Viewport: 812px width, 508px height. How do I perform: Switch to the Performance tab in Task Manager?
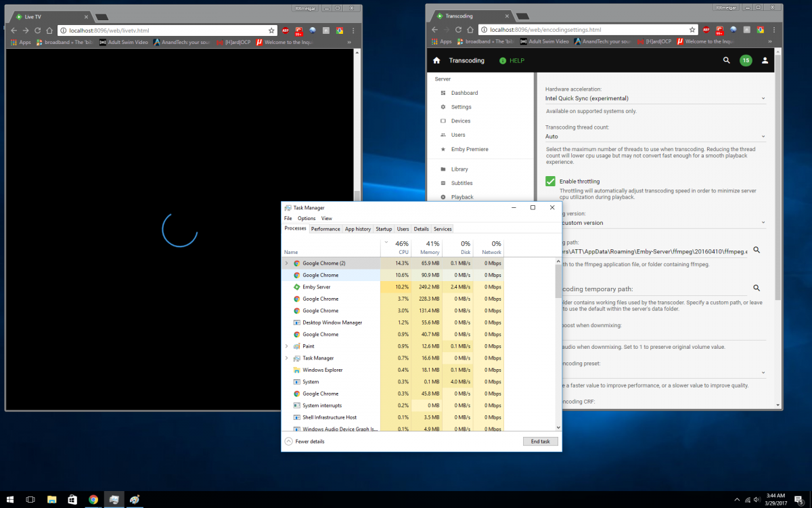pyautogui.click(x=325, y=229)
